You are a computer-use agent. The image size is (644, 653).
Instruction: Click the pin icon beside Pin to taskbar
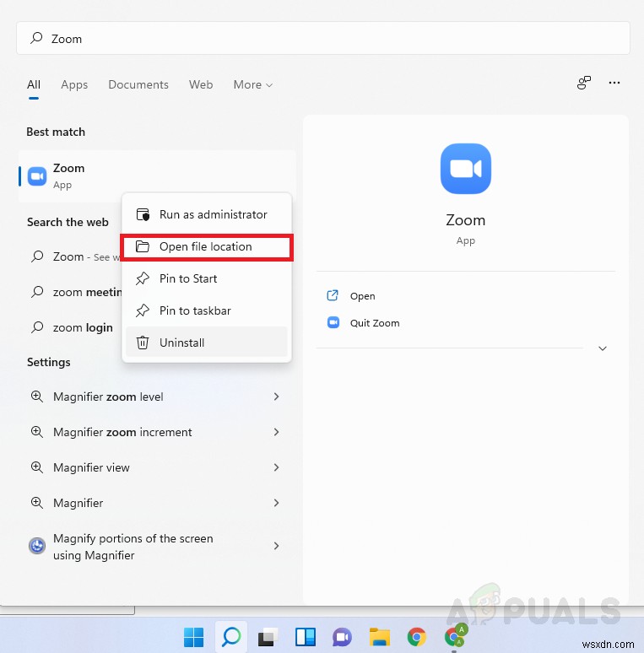tap(143, 310)
